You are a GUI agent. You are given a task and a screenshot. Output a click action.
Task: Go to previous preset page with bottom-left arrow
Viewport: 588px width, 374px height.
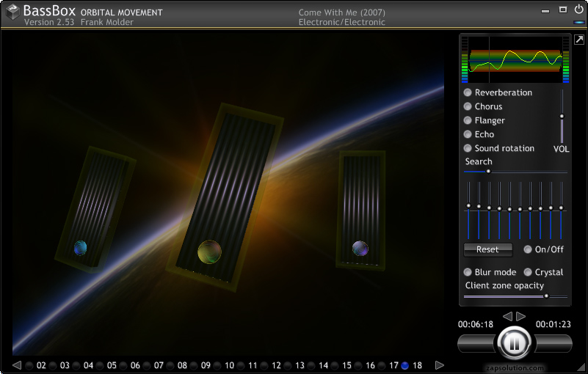(x=17, y=365)
